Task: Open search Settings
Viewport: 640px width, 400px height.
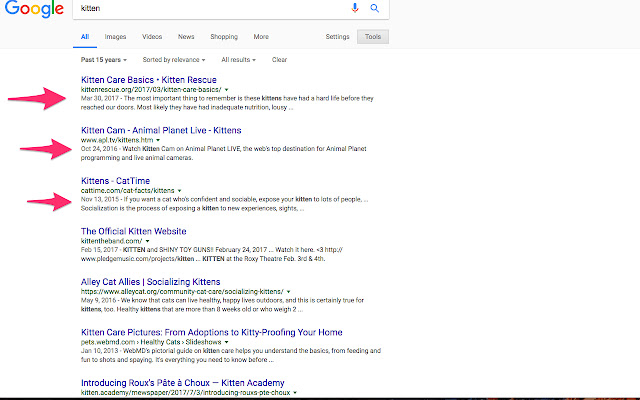Action: pyautogui.click(x=337, y=37)
